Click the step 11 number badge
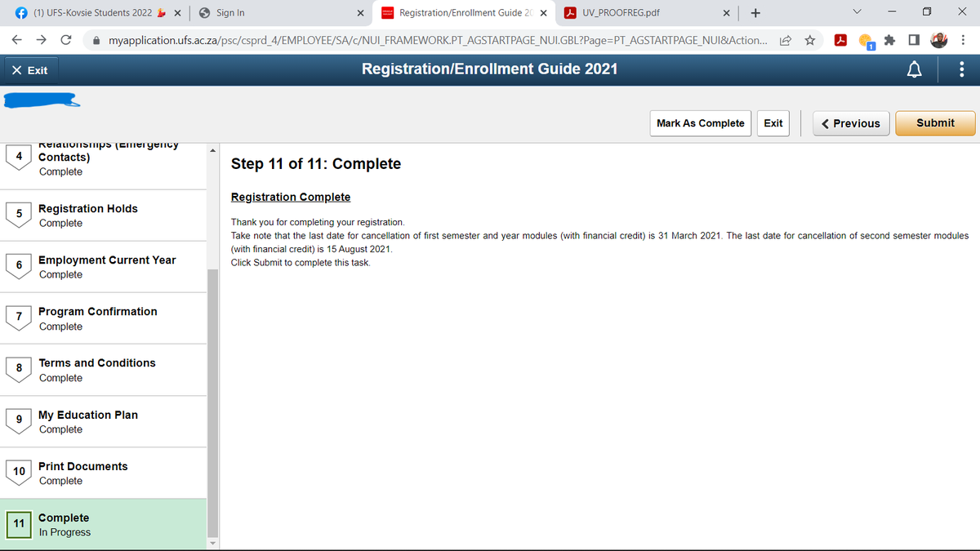Viewport: 980px width, 551px height. [x=18, y=523]
